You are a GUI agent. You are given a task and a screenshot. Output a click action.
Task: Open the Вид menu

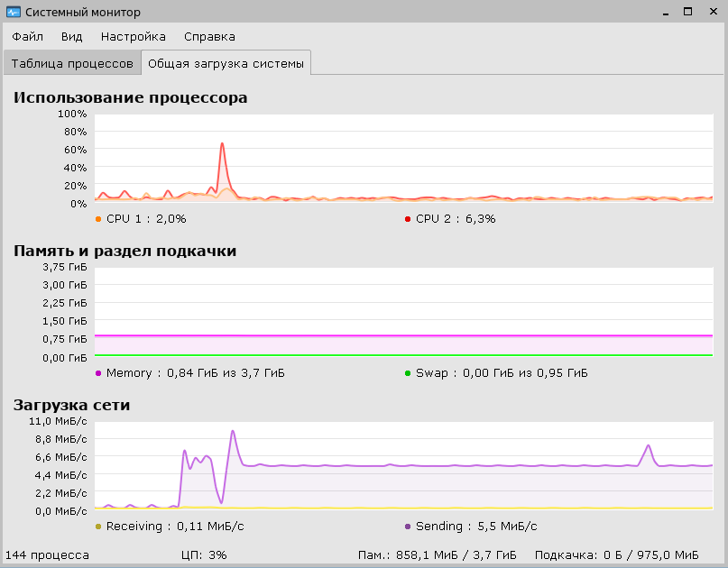coord(71,37)
